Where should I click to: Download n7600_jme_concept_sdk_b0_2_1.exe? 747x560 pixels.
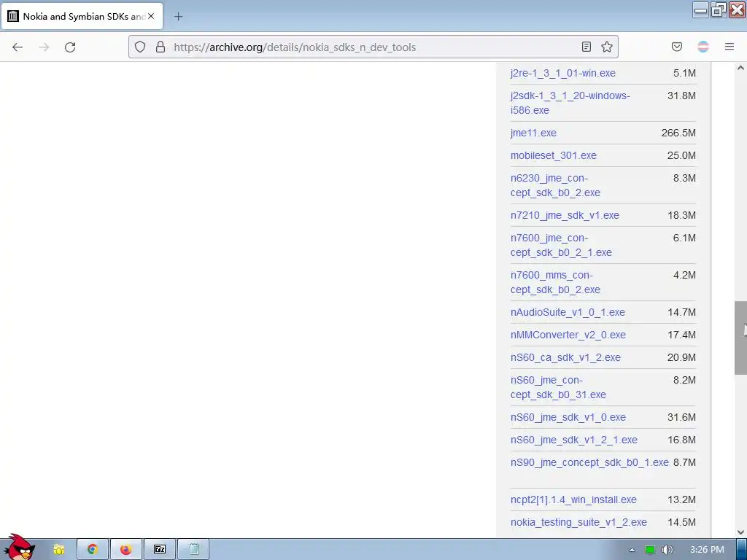tap(561, 245)
